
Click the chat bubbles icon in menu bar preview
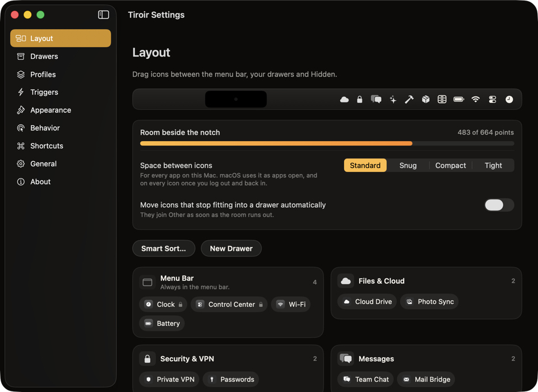coord(376,100)
